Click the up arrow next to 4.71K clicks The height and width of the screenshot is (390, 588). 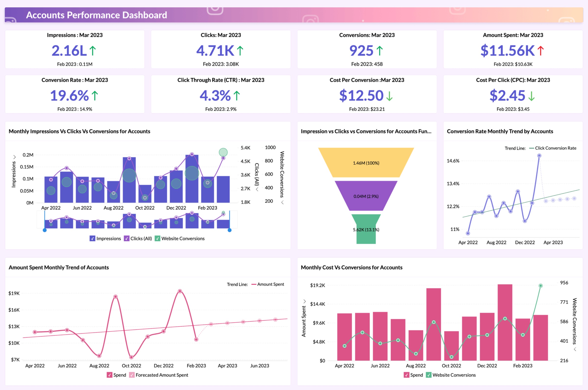(240, 51)
